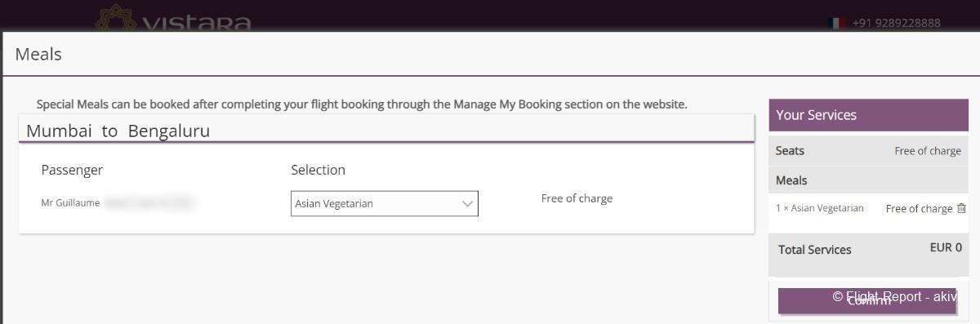
Task: Open the Meals row in Your Services
Action: click(868, 180)
